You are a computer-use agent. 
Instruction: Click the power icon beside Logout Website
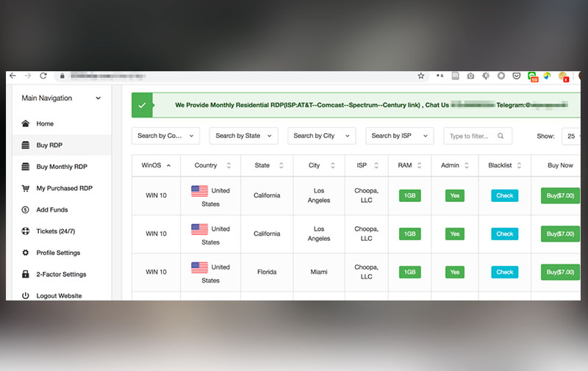[26, 295]
